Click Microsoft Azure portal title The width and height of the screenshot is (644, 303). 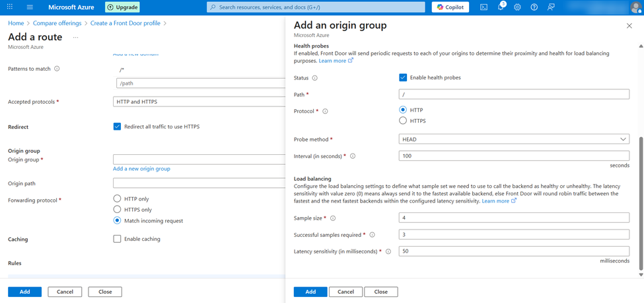pos(71,7)
